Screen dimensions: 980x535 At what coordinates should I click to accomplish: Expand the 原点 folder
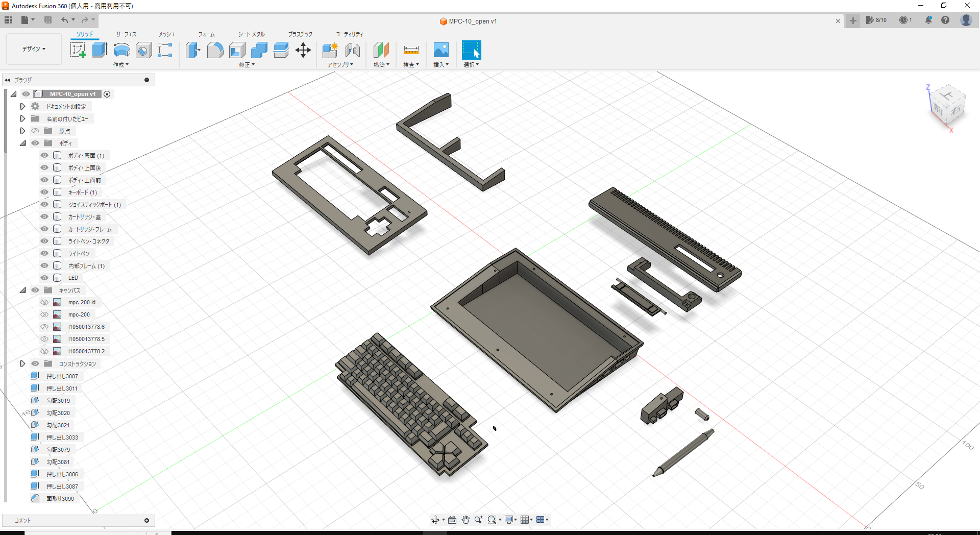[x=22, y=131]
